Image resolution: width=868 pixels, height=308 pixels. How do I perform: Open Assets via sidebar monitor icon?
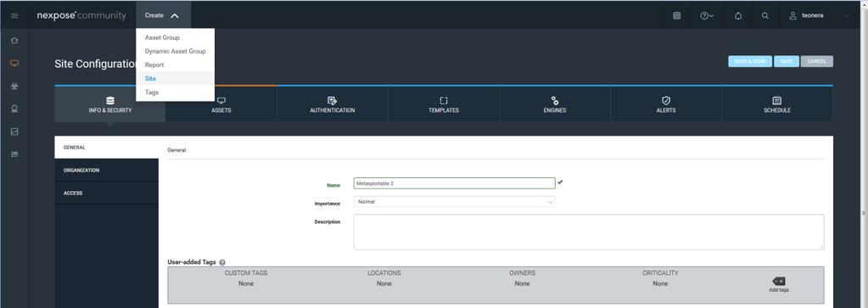14,63
